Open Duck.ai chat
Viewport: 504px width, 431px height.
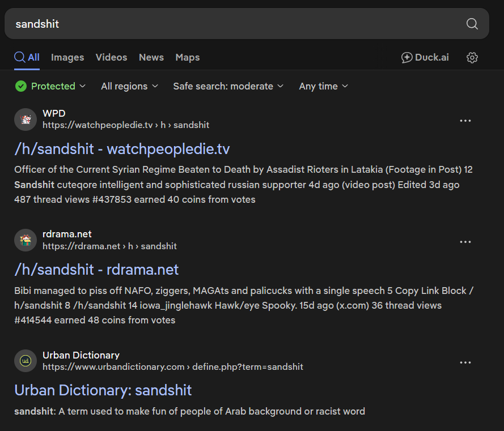tap(425, 57)
